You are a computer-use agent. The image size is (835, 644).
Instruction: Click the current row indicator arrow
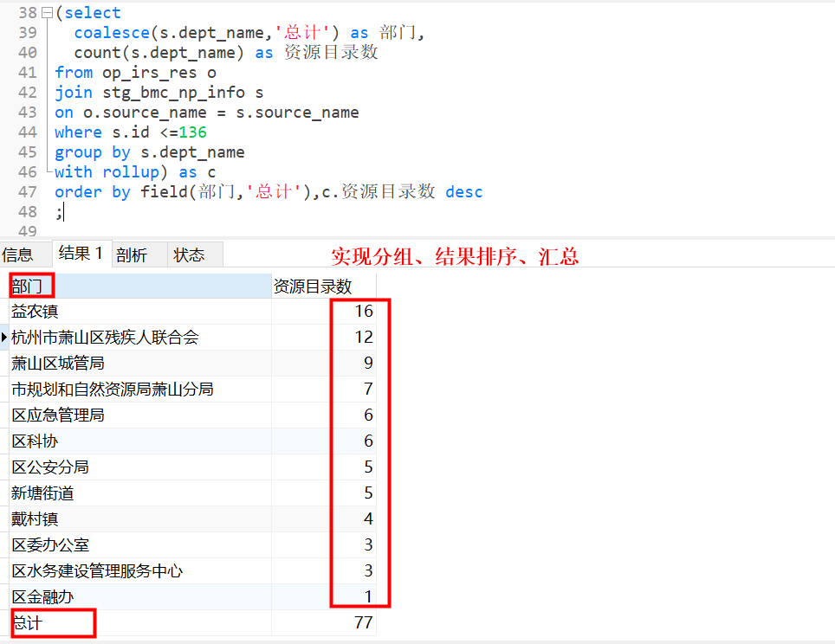pyautogui.click(x=4, y=337)
